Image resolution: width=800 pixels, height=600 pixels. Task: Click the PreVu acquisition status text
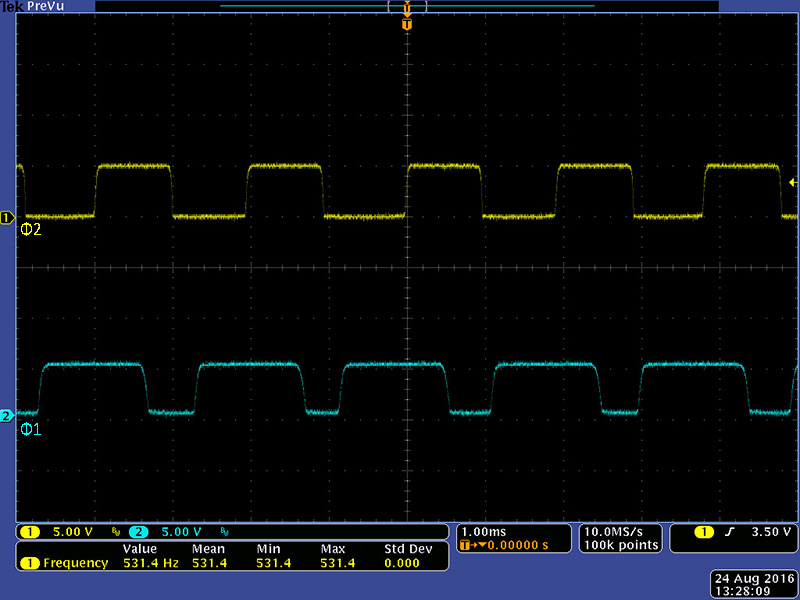(45, 6)
